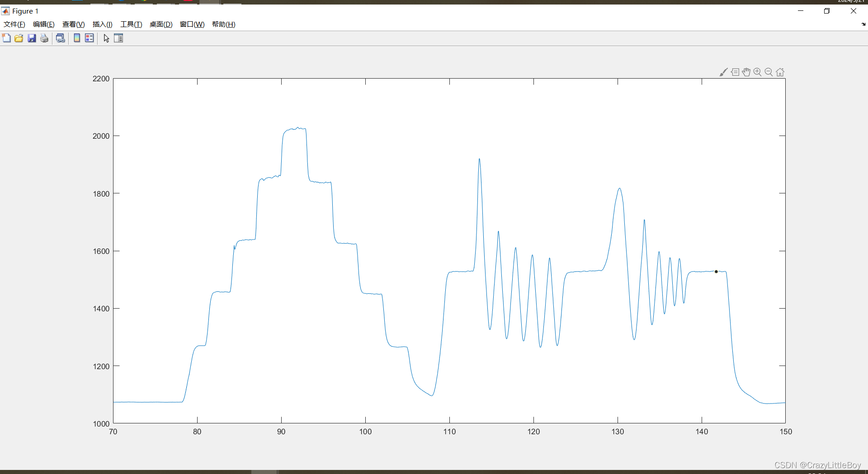The height and width of the screenshot is (474, 868).
Task: Open the Property Editor panel icon
Action: (x=118, y=38)
